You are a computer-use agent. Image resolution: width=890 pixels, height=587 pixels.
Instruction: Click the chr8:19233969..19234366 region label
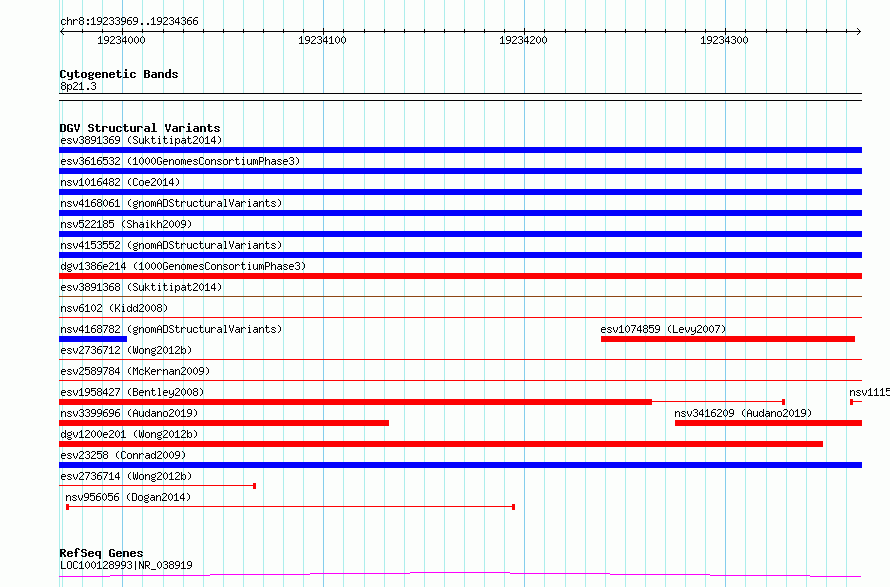point(129,22)
